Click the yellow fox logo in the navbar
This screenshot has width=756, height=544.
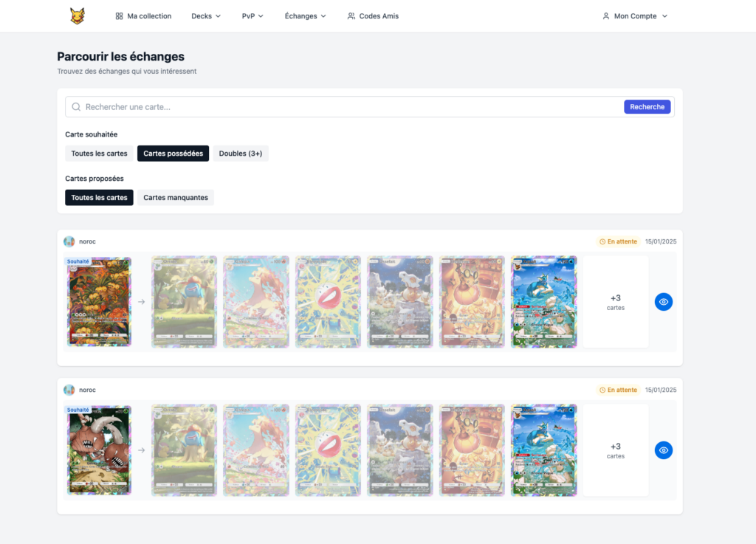(77, 16)
